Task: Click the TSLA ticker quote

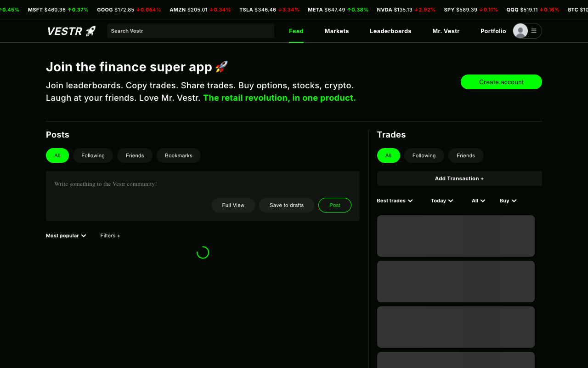Action: tap(269, 10)
